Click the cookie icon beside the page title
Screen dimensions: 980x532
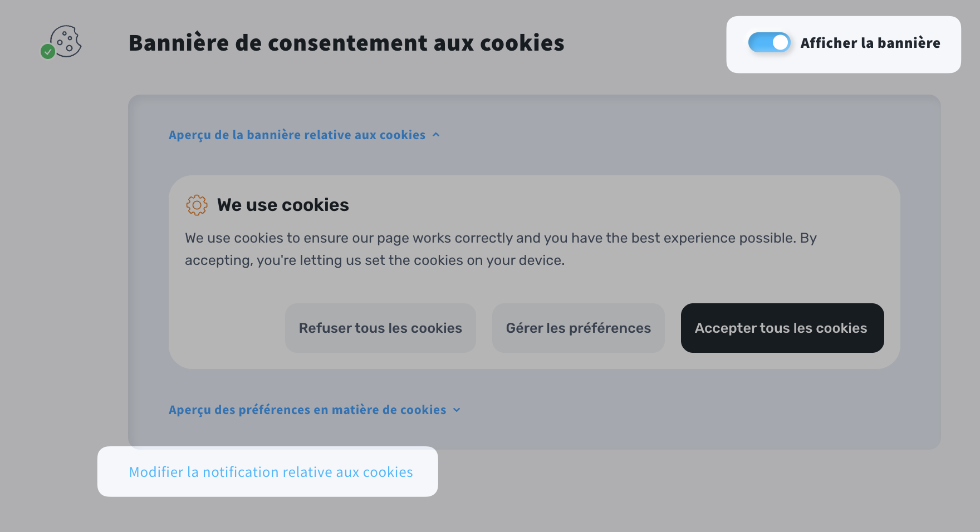(66, 40)
